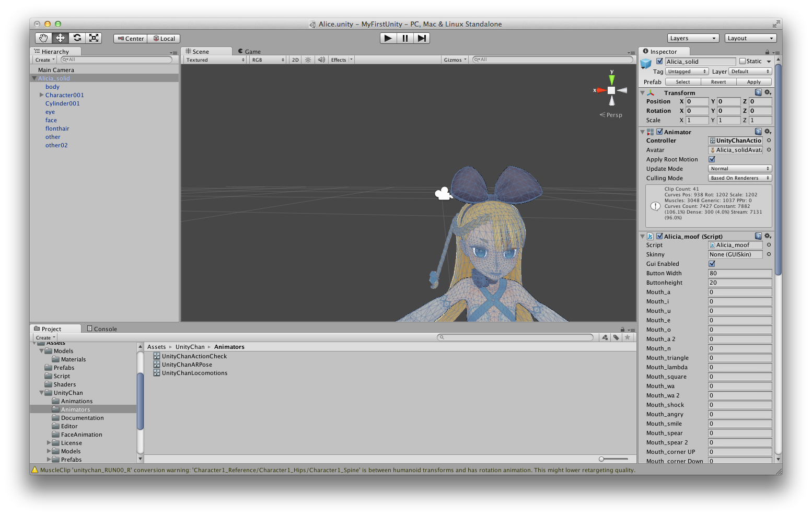This screenshot has height=516, width=812.
Task: Switch to the Game tab
Action: coord(249,51)
